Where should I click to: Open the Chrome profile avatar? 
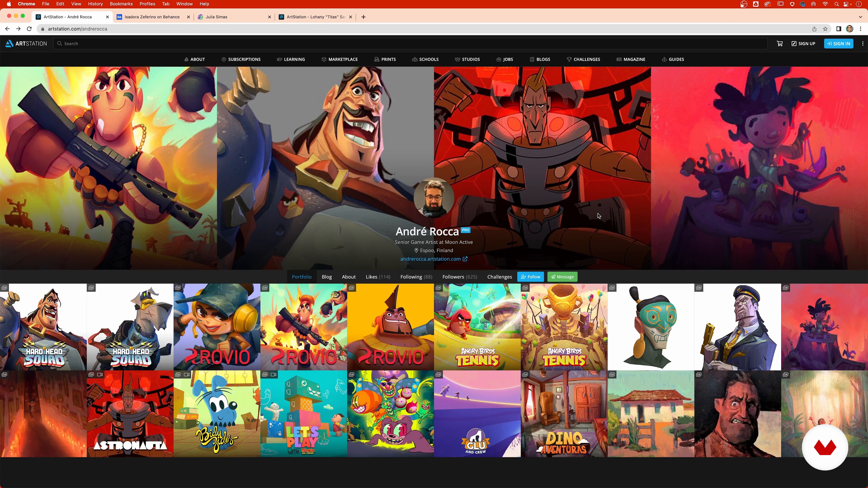850,29
